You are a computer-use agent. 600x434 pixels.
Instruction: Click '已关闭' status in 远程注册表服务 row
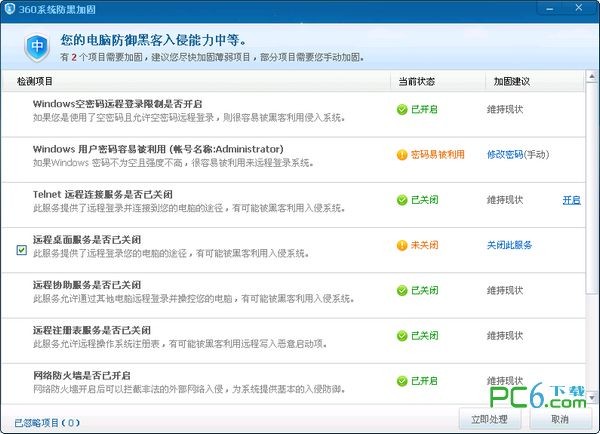(x=424, y=336)
